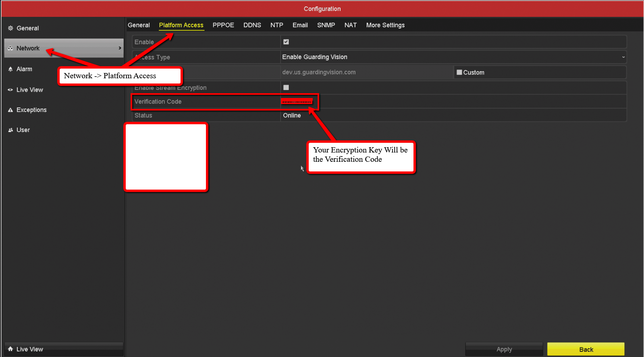
Task: Switch to the PPPOE tab
Action: (223, 25)
